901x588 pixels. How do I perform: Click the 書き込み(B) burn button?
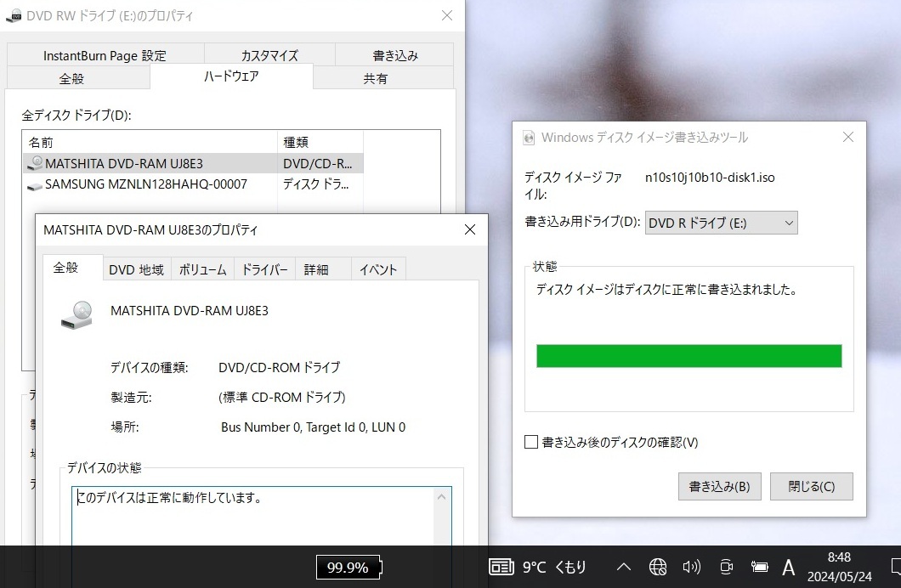click(x=719, y=486)
